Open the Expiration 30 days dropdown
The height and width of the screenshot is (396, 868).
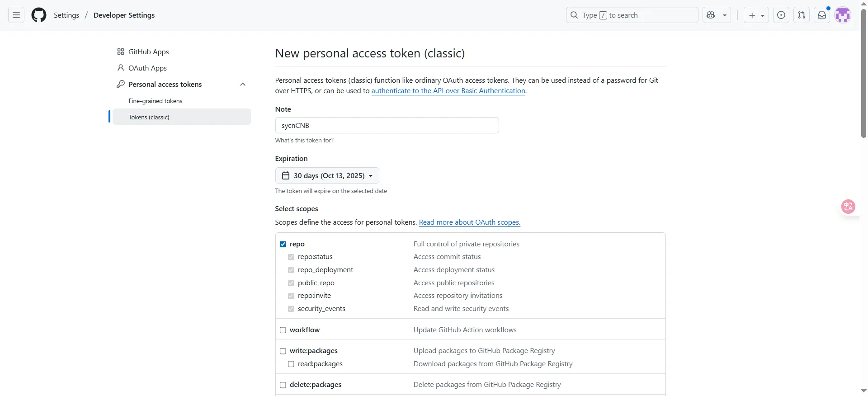pyautogui.click(x=327, y=175)
